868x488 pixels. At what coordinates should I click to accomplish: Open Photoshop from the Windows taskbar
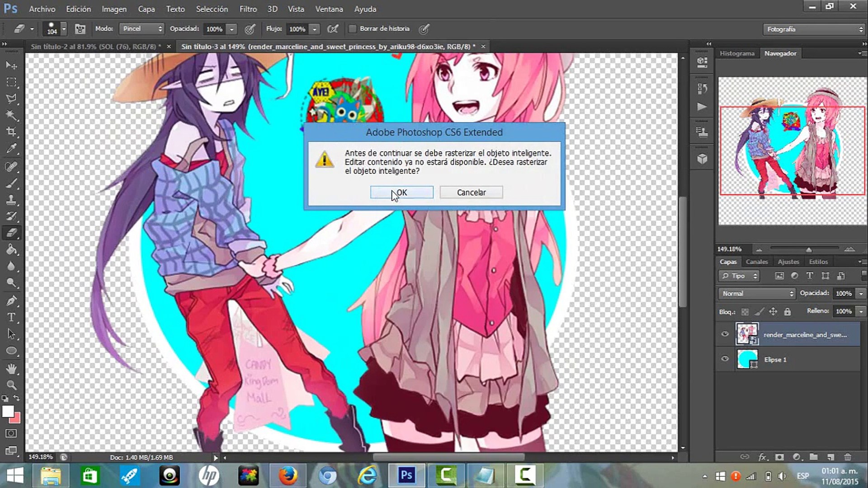406,475
